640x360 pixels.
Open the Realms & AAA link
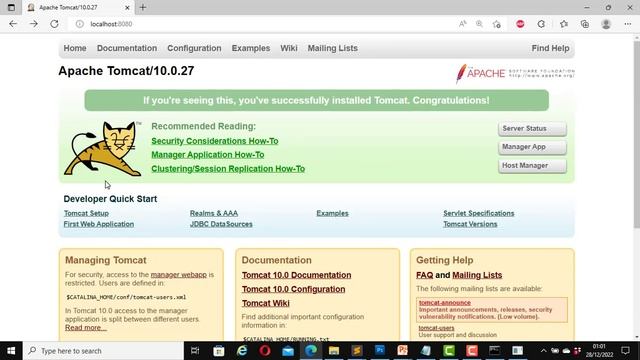tap(214, 213)
